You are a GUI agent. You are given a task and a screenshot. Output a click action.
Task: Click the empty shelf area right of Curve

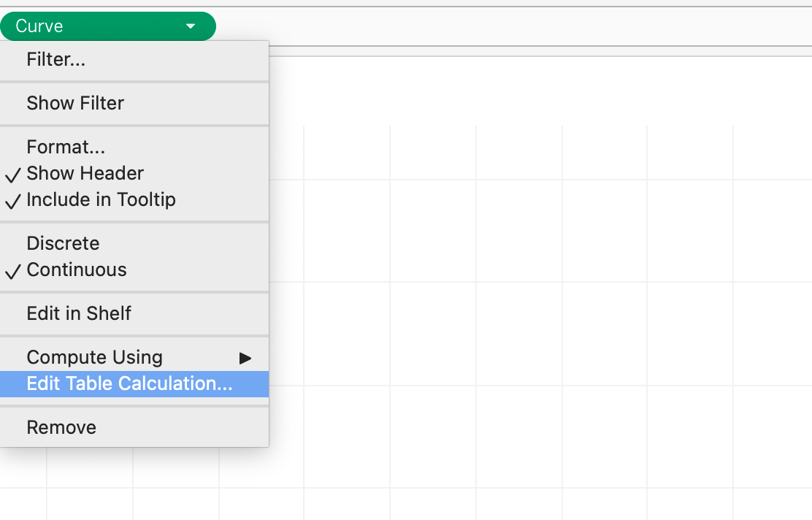[x=511, y=26]
